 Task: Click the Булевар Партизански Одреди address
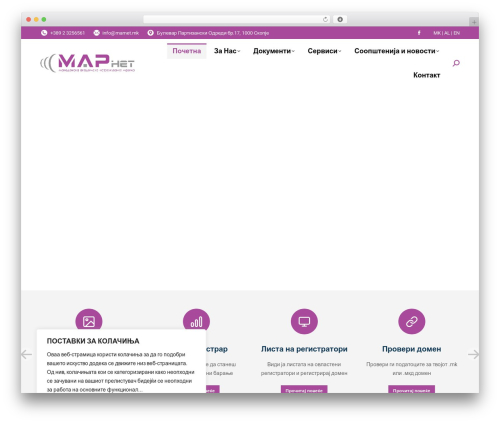(x=213, y=33)
